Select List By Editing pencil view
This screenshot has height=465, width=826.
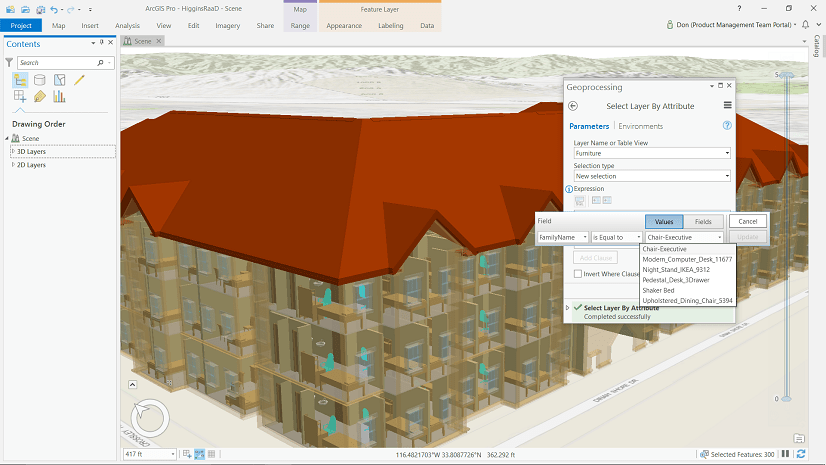pos(80,80)
